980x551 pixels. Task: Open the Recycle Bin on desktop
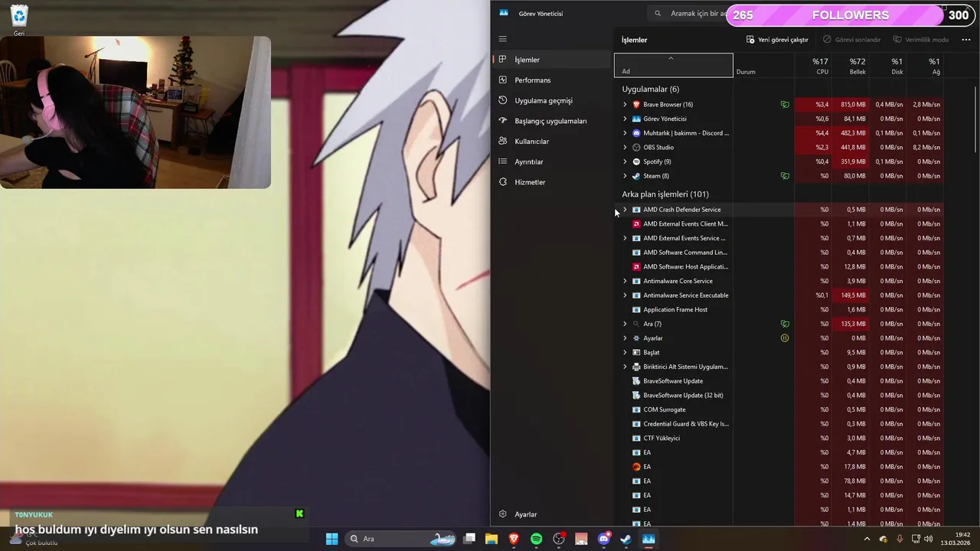(19, 19)
